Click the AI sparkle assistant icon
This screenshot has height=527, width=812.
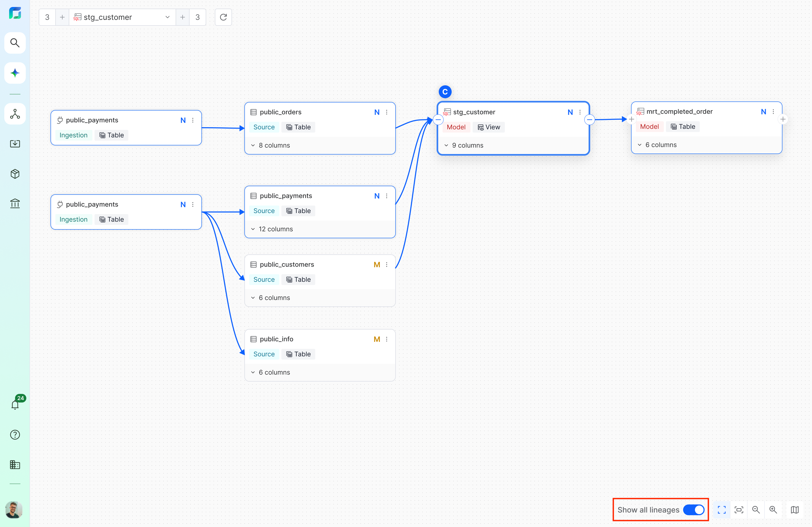[x=15, y=73]
